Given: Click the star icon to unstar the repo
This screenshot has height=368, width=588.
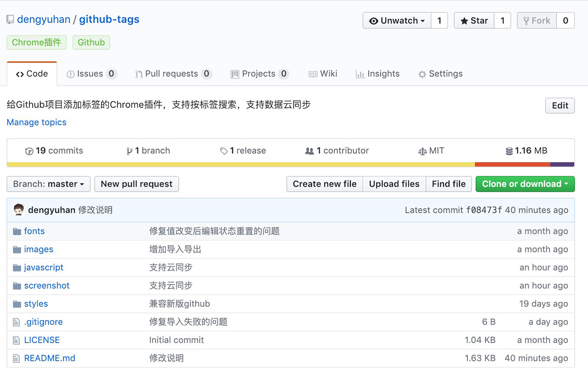Looking at the screenshot, I should pyautogui.click(x=465, y=20).
